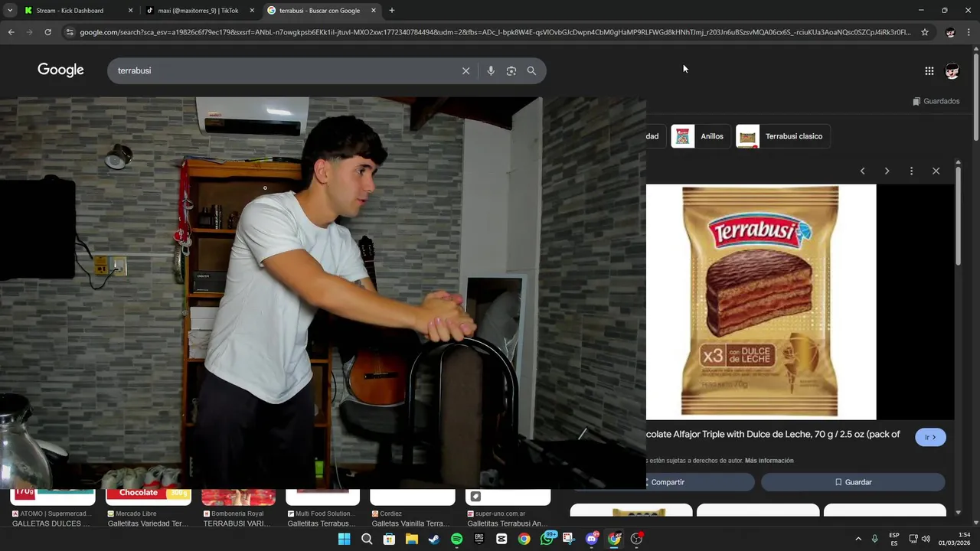980x551 pixels.
Task: Grab the main page scrollbar
Action: 976,96
